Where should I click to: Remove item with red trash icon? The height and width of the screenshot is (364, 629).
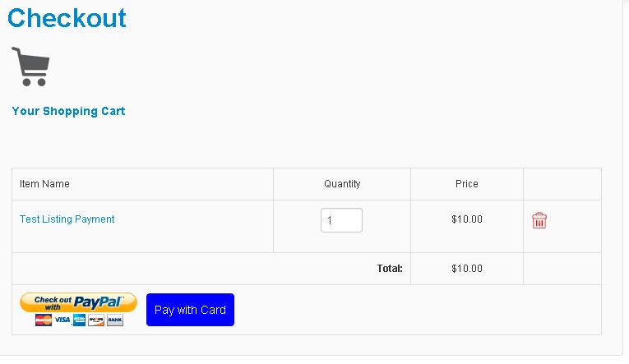pos(539,220)
